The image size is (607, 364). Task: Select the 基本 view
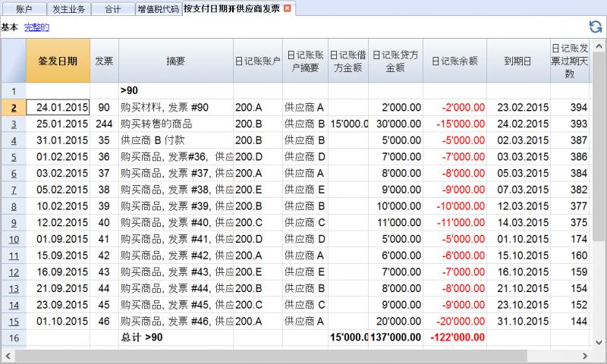pos(10,27)
